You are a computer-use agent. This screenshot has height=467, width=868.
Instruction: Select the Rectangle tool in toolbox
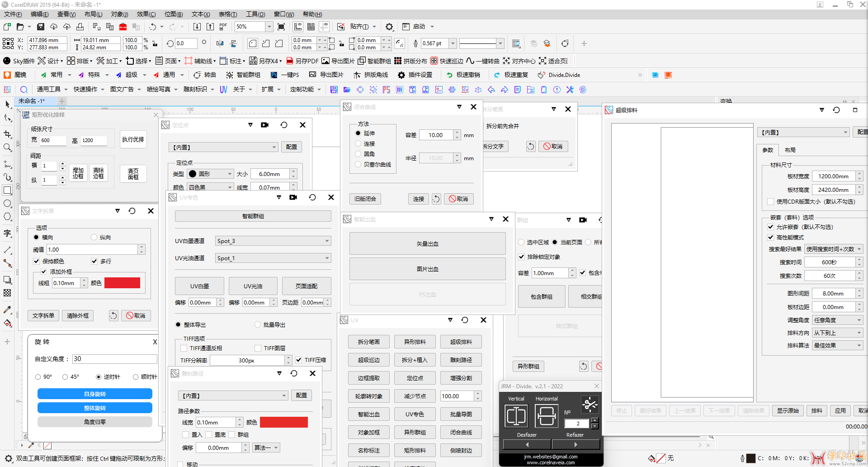coord(7,190)
